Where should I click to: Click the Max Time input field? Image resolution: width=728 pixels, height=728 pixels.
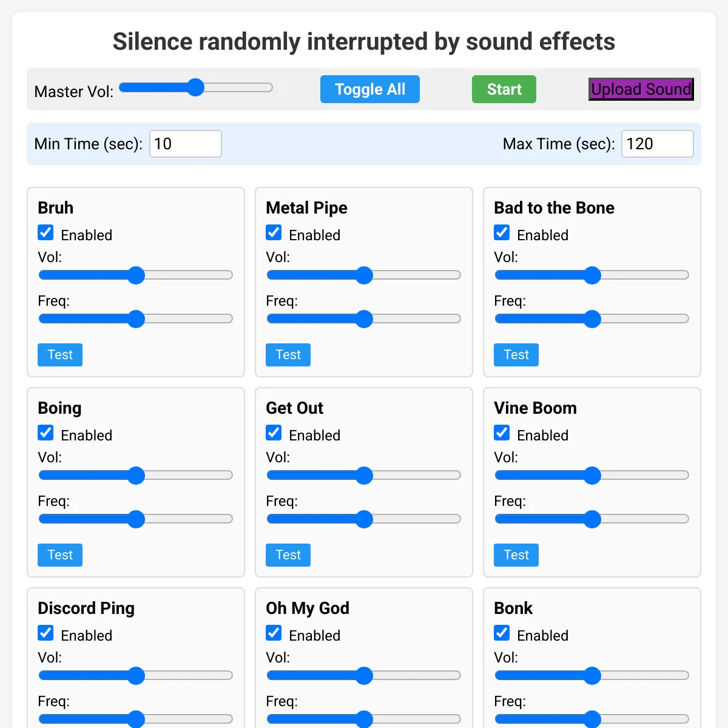(657, 144)
